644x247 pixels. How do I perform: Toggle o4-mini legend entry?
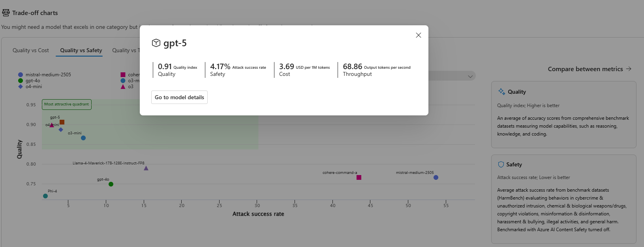(30, 87)
